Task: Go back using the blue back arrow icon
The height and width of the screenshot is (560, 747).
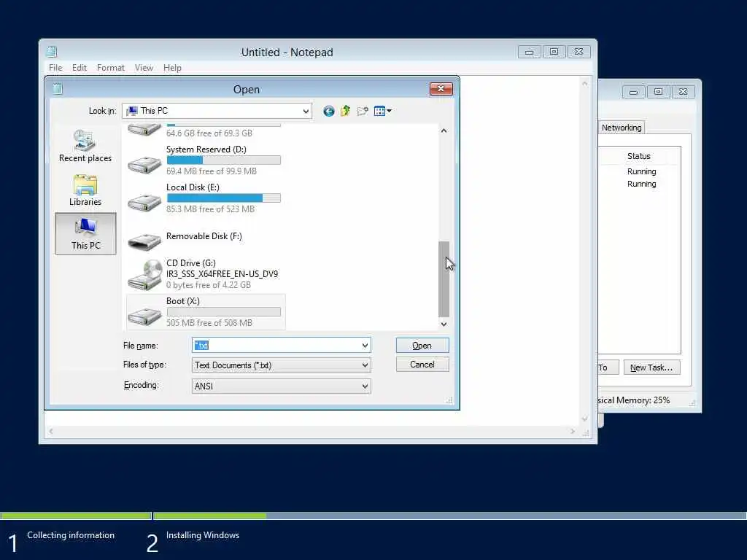Action: [x=329, y=111]
